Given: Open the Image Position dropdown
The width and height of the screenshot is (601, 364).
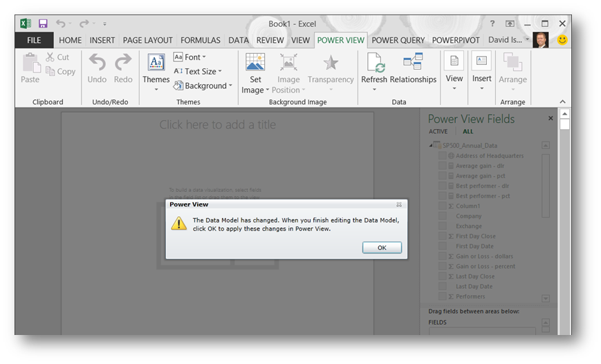Looking at the screenshot, I should click(288, 73).
